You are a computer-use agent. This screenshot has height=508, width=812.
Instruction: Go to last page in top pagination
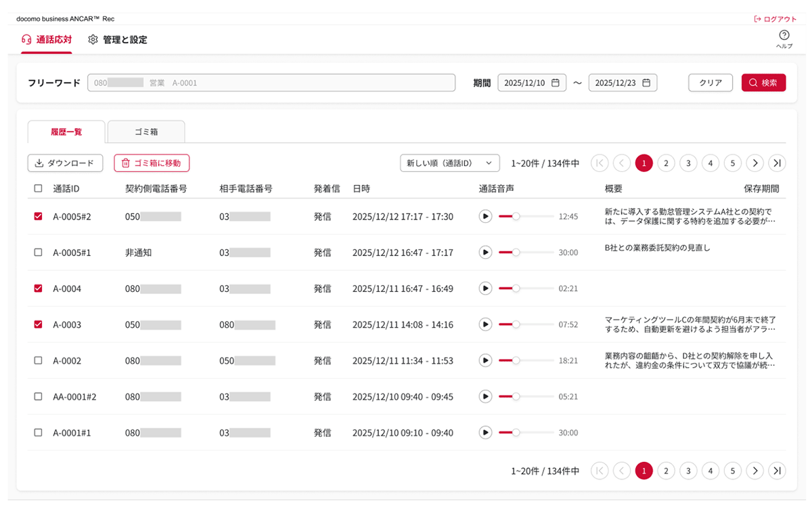coord(777,163)
